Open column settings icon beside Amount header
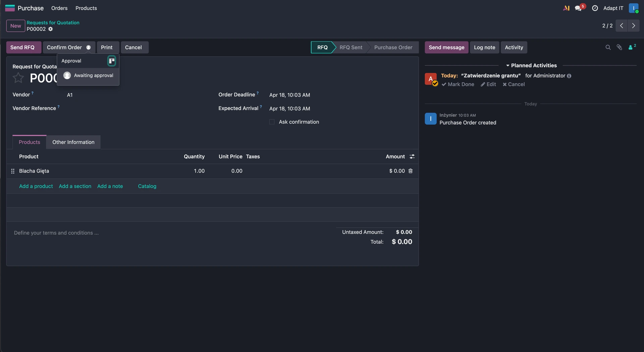 [x=412, y=157]
